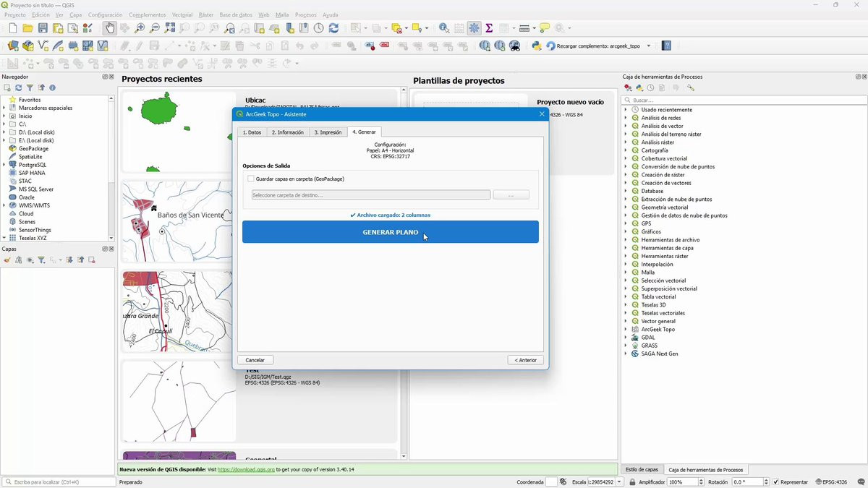Open the Complementos menu
868x488 pixels.
147,14
